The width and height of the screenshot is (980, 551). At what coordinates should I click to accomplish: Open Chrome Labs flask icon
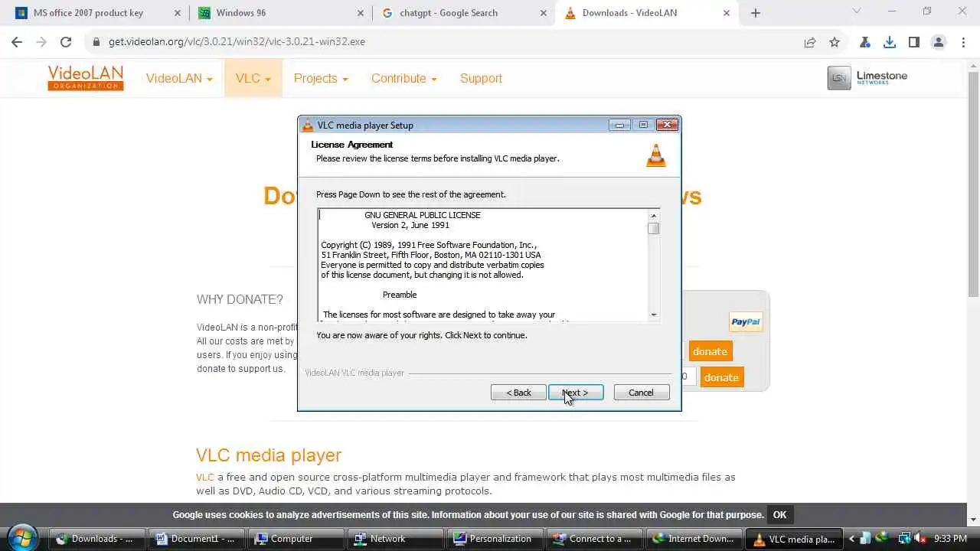[865, 42]
